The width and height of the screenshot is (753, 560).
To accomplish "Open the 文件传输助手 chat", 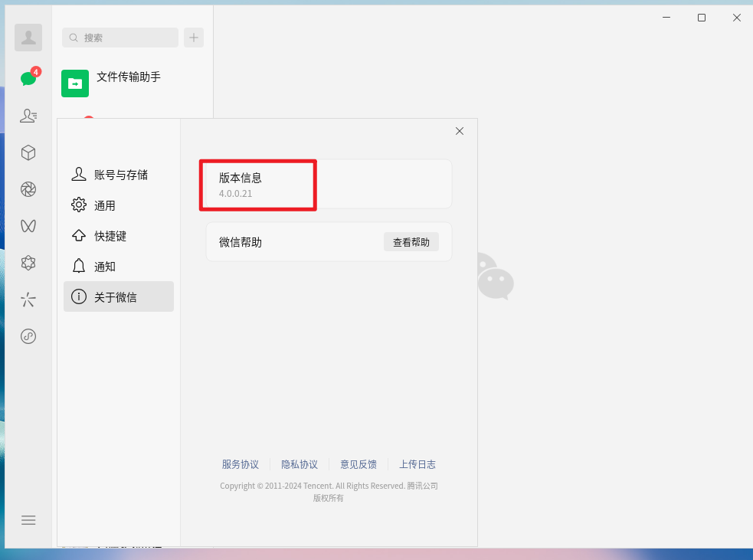I will 133,83.
